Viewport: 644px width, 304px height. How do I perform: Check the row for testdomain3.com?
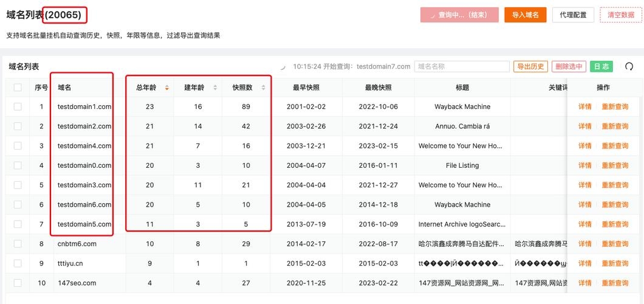pos(18,185)
